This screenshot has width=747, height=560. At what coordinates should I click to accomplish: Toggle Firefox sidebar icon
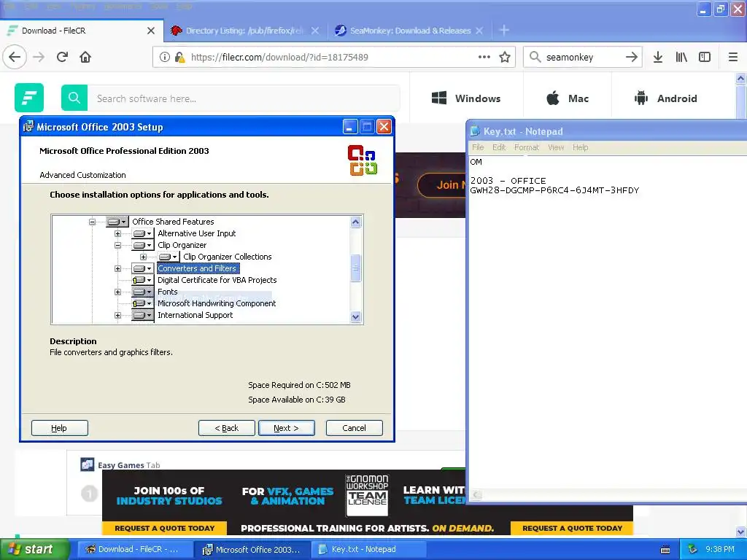pyautogui.click(x=705, y=57)
